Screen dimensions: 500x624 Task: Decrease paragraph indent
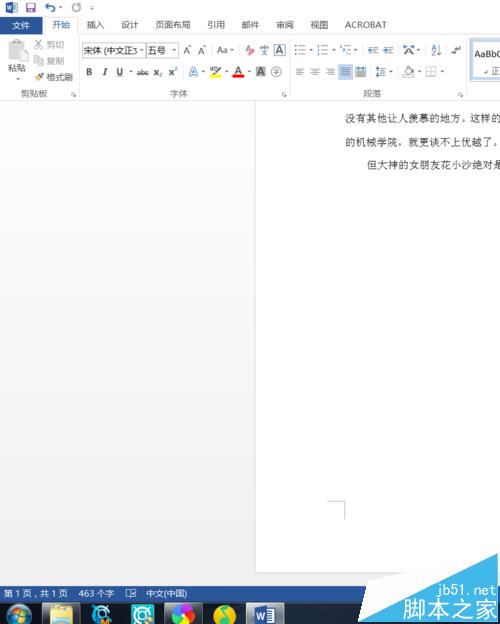pos(373,50)
